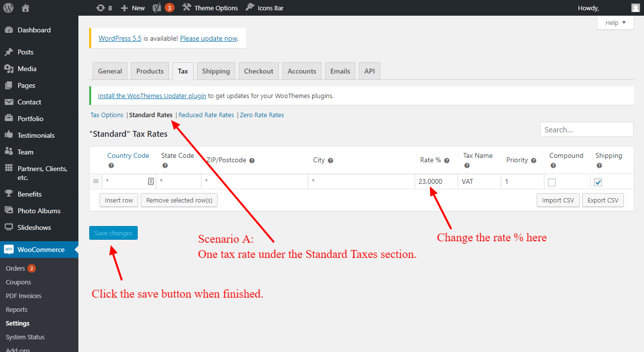Enable the Compound checkbox
This screenshot has height=352, width=644.
pos(552,182)
